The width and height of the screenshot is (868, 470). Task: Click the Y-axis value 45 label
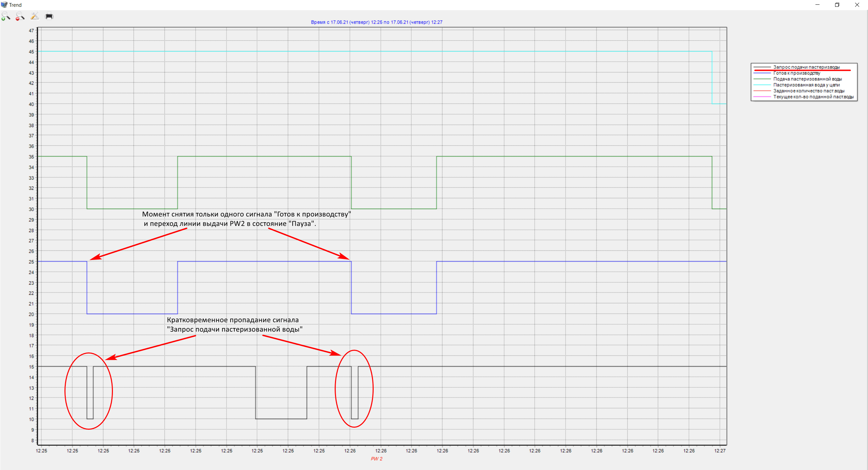point(32,52)
